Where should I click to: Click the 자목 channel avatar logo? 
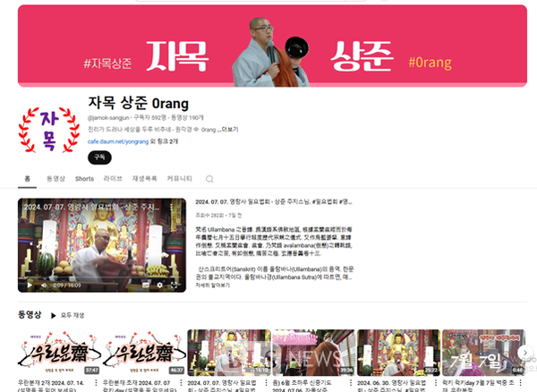coord(49,130)
